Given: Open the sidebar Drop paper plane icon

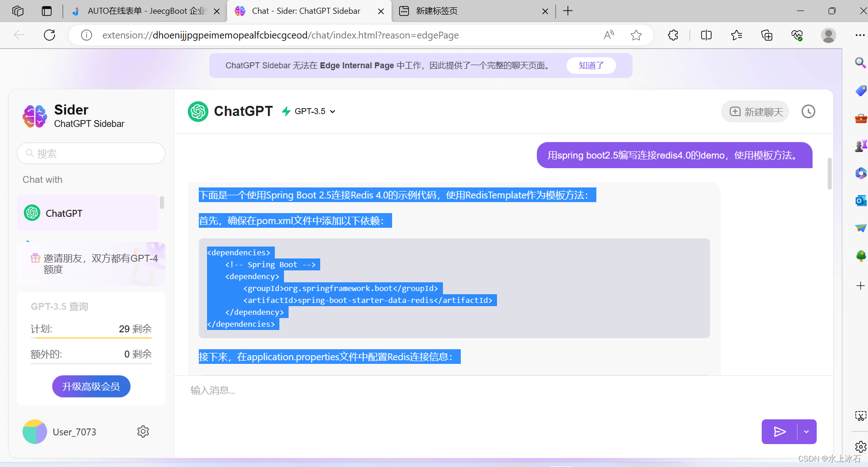Looking at the screenshot, I should pyautogui.click(x=861, y=228).
